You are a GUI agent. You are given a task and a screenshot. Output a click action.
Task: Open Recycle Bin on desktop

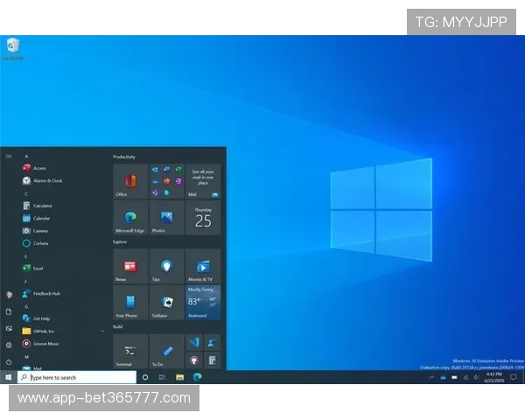click(13, 48)
